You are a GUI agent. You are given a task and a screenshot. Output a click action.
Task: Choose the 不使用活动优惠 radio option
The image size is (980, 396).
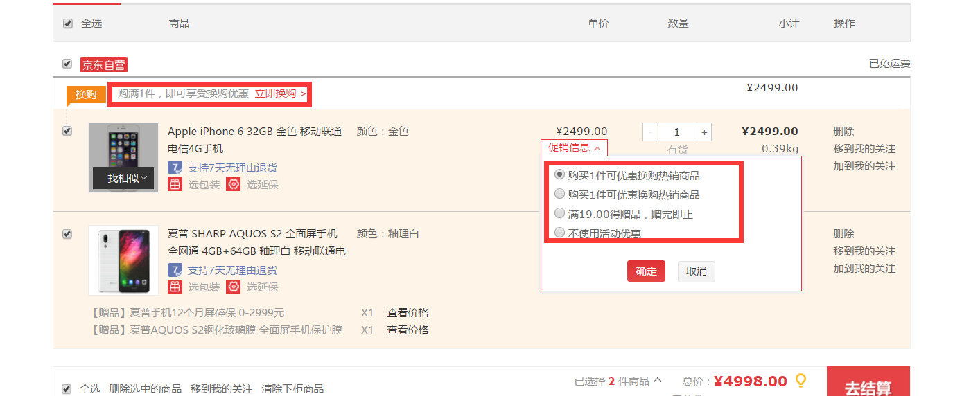(559, 233)
